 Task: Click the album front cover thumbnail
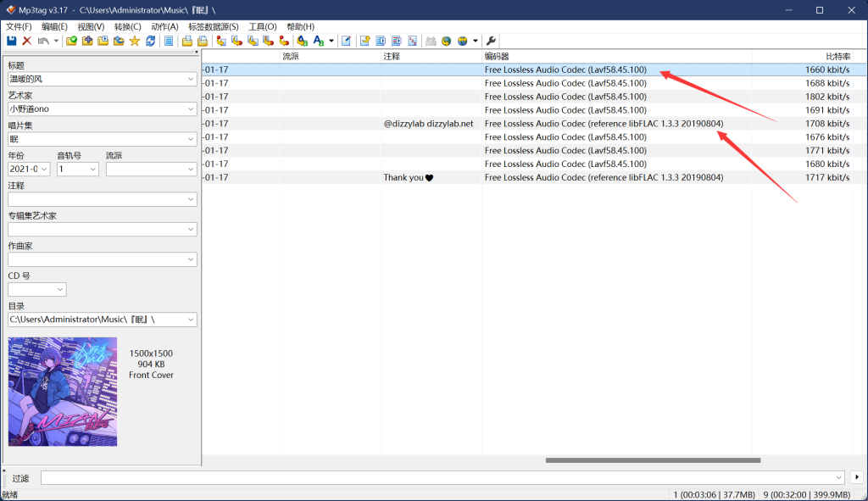click(x=63, y=392)
